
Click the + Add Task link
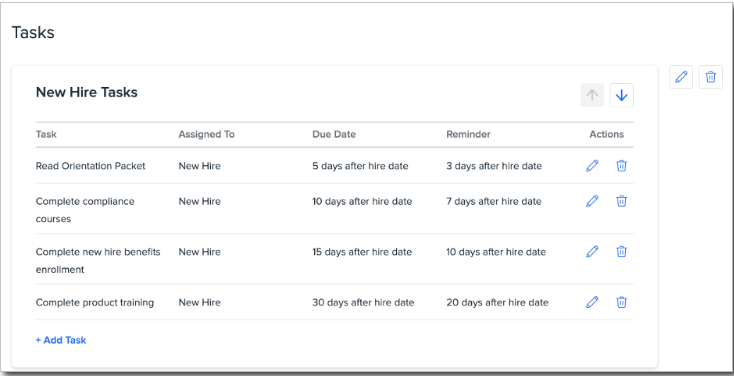click(61, 340)
